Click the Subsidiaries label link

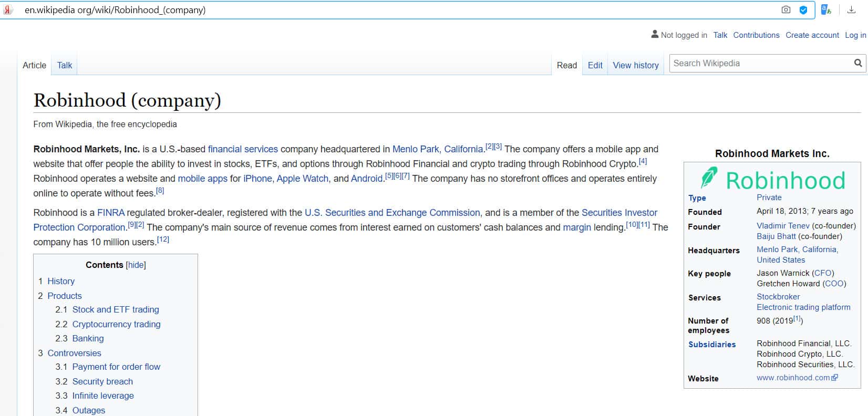tap(712, 345)
